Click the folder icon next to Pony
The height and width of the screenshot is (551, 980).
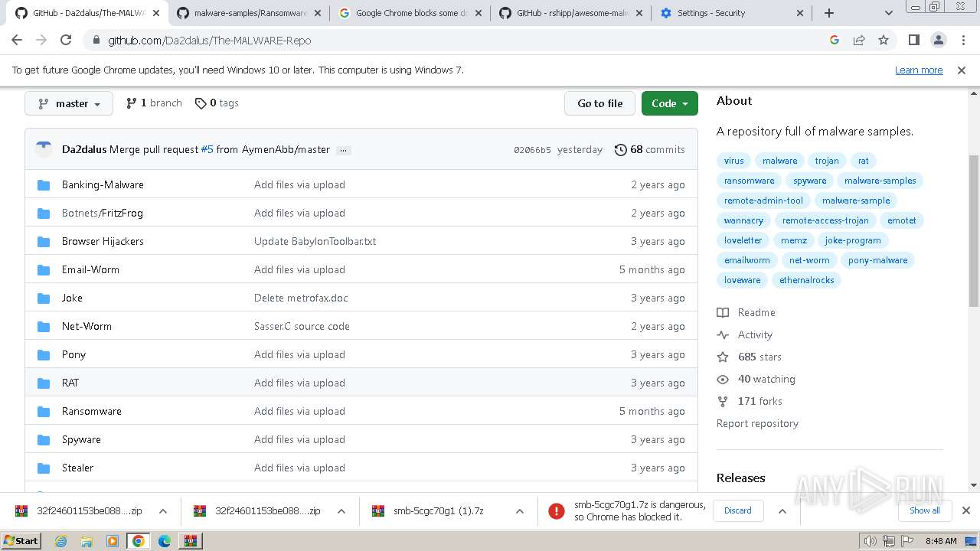[44, 354]
